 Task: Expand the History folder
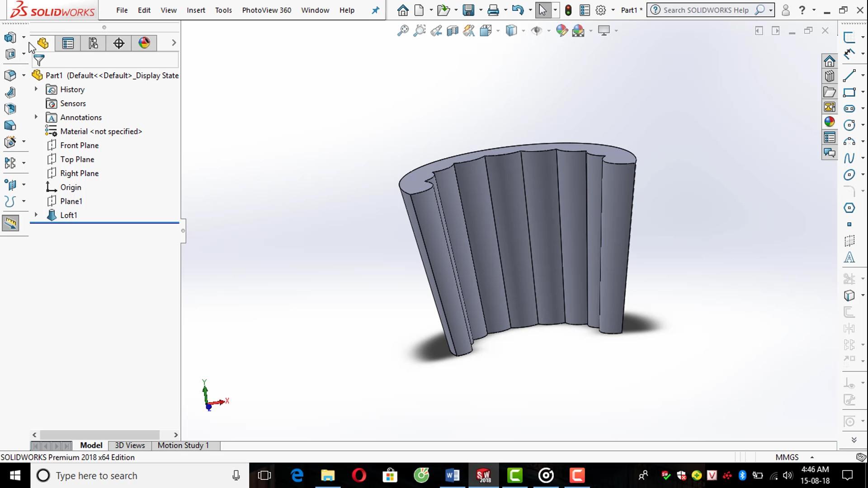(x=36, y=89)
